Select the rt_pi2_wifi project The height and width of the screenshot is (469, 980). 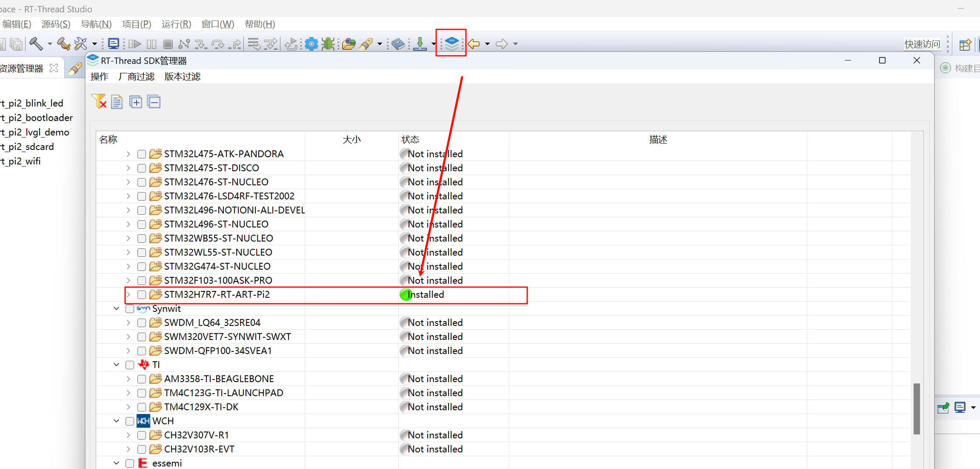(x=20, y=161)
